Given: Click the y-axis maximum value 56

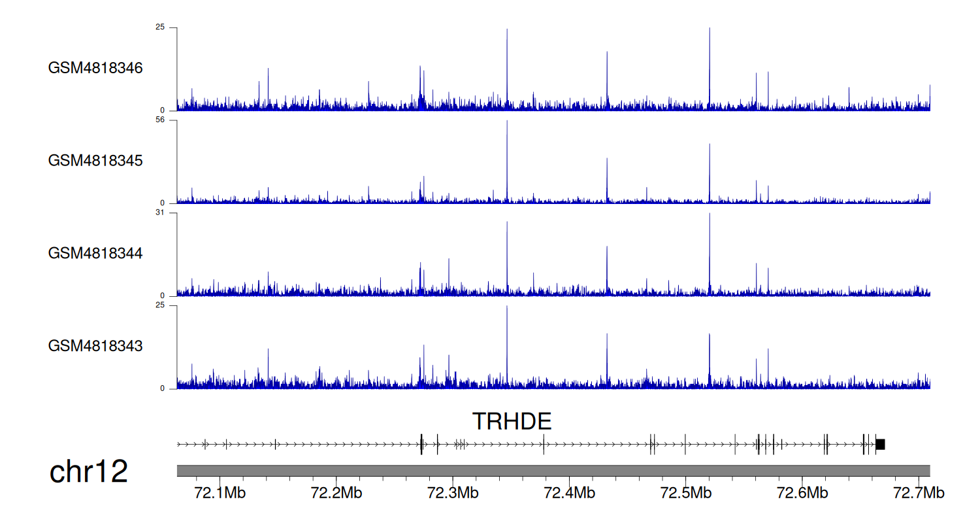Looking at the screenshot, I should tap(160, 120).
